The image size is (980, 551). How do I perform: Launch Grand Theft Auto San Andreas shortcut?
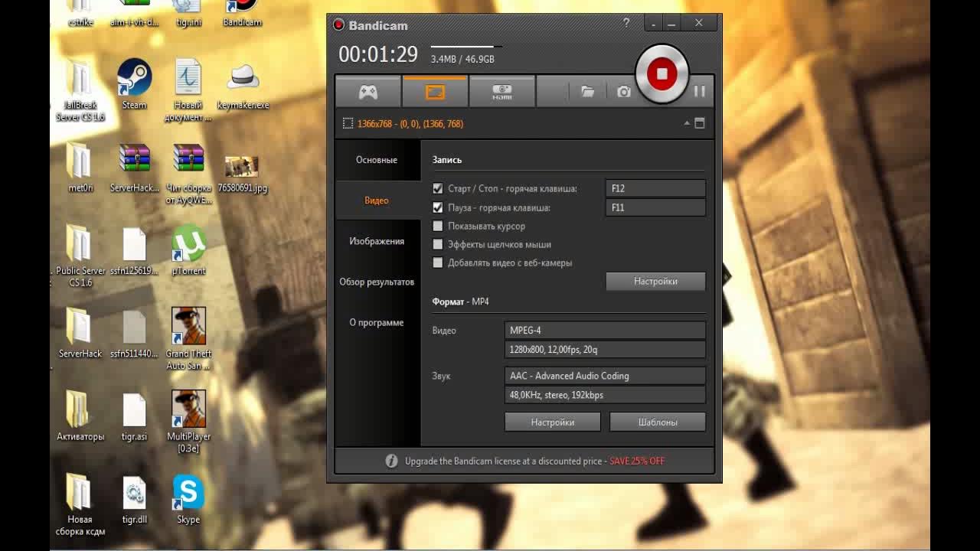pos(188,339)
